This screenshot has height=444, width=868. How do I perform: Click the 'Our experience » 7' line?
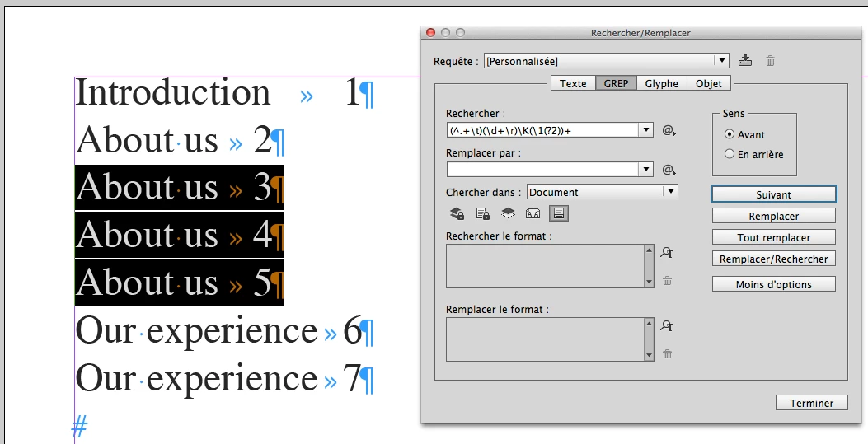tap(225, 379)
